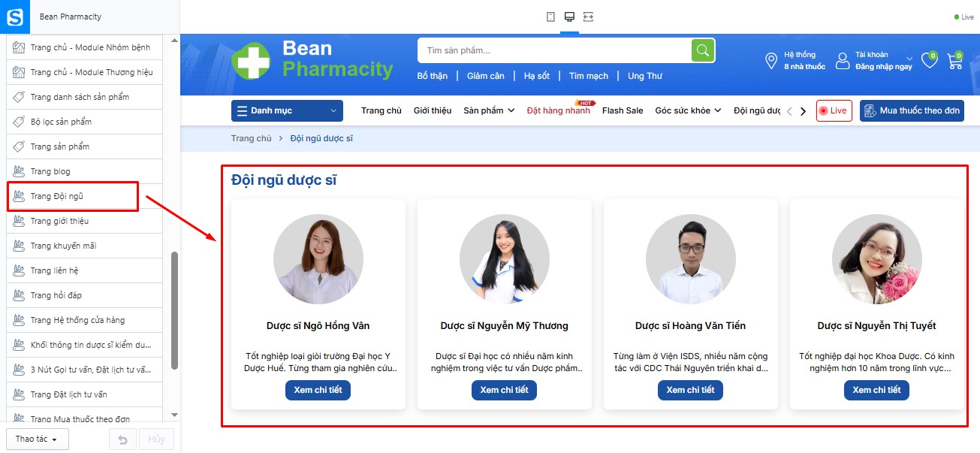Viewport: 980px width, 453px height.
Task: Click the tag icon of Trang sản phẩm
Action: pos(20,146)
